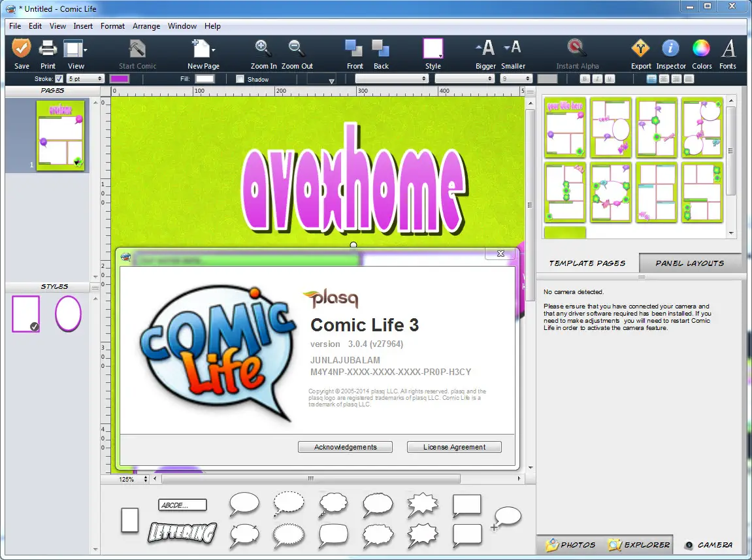752x560 pixels.
Task: Pick the dashed whisper speech balloon
Action: 289,504
